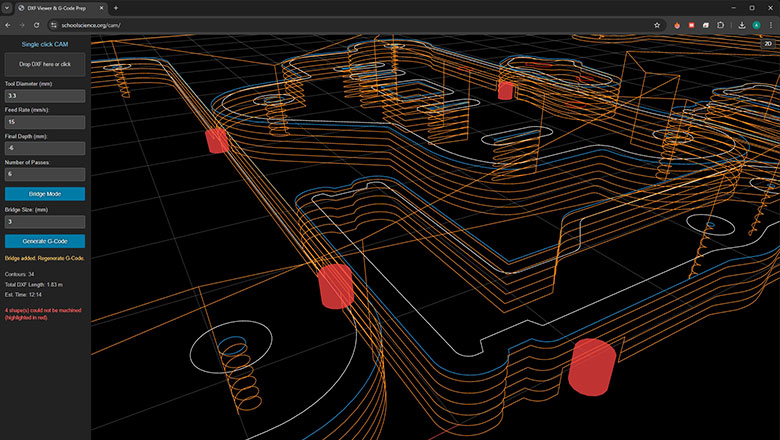Click the site info icon in address bar

point(54,25)
